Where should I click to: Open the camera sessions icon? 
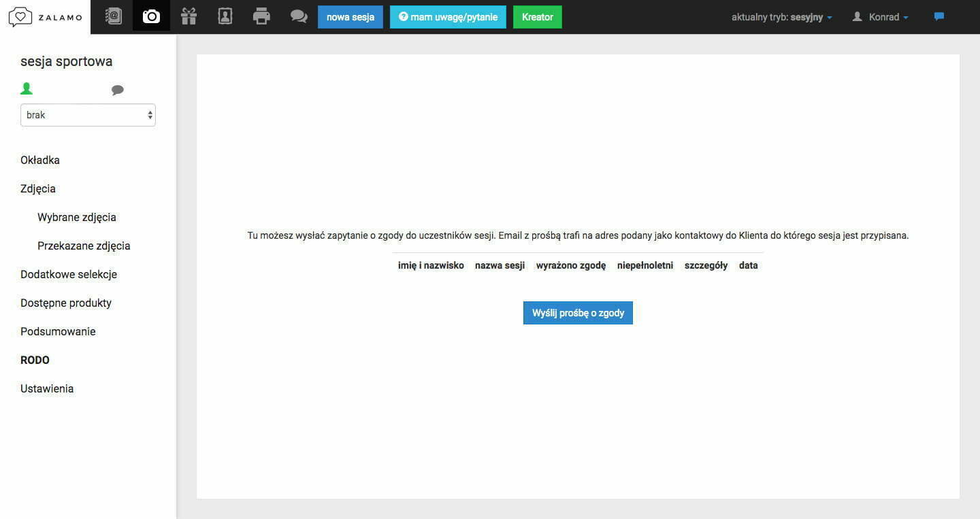pos(151,16)
